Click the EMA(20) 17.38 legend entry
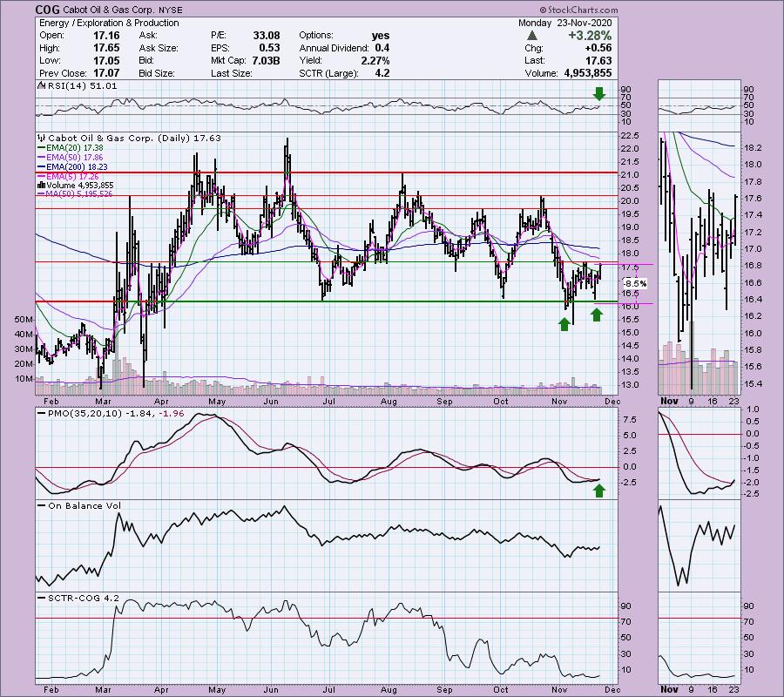This screenshot has height=697, width=784. coord(75,148)
